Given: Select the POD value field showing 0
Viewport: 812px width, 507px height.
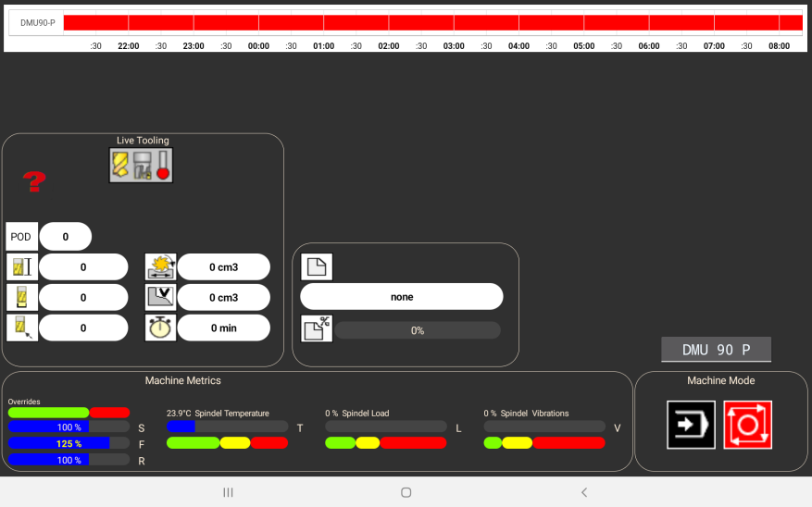Looking at the screenshot, I should [x=65, y=237].
